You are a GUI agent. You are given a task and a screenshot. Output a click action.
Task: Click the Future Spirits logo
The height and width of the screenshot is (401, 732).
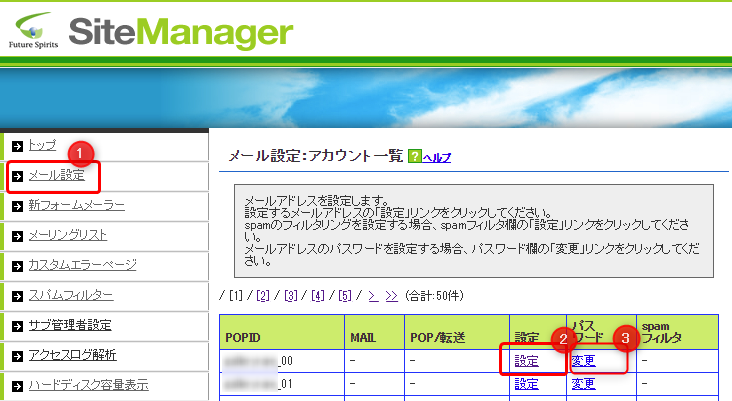pyautogui.click(x=34, y=30)
